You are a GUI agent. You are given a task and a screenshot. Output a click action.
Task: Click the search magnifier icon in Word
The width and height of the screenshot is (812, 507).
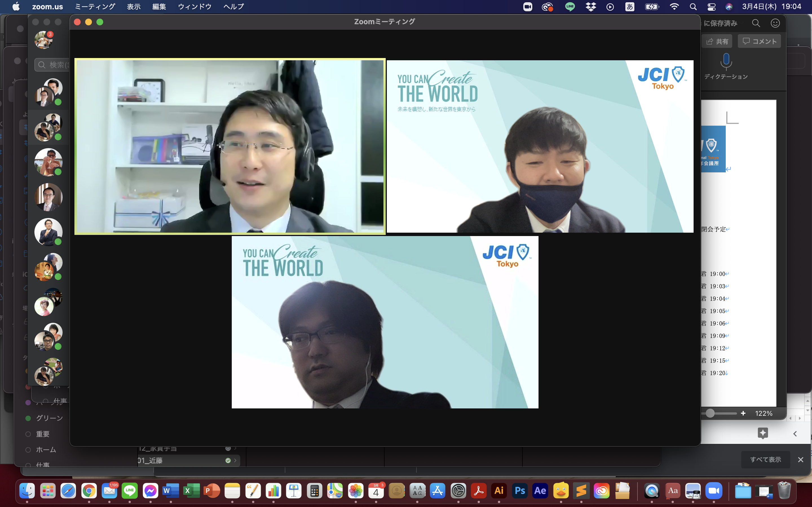coord(756,23)
